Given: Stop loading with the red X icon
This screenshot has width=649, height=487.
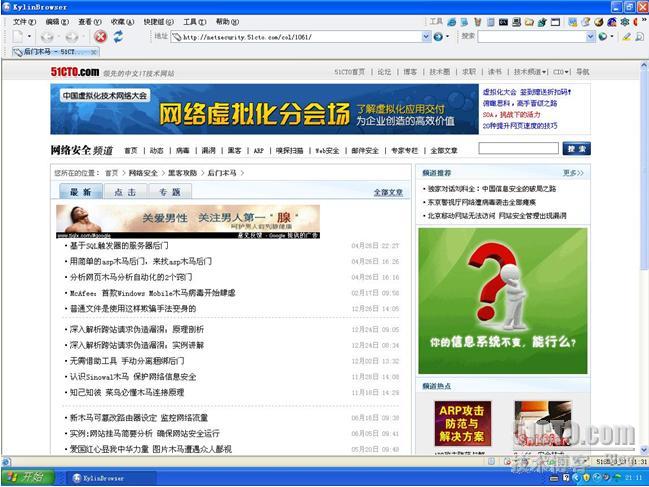Looking at the screenshot, I should [x=100, y=37].
